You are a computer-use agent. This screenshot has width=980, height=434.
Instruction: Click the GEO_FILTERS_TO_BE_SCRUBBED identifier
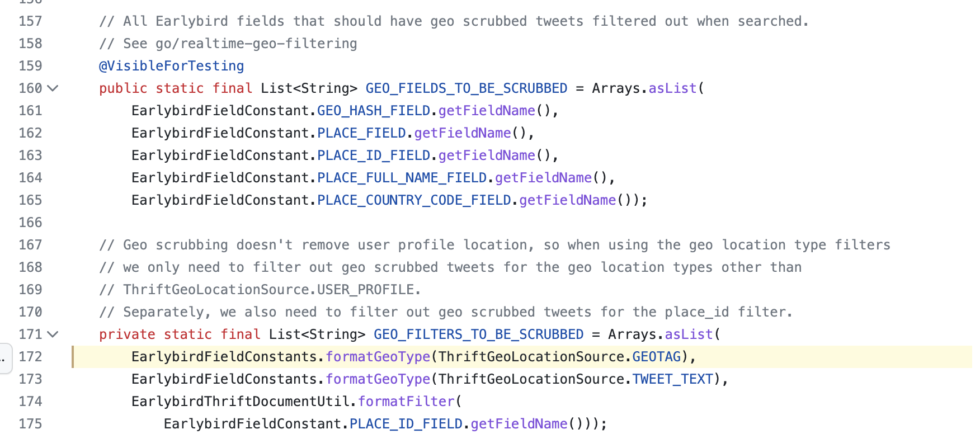tap(478, 334)
